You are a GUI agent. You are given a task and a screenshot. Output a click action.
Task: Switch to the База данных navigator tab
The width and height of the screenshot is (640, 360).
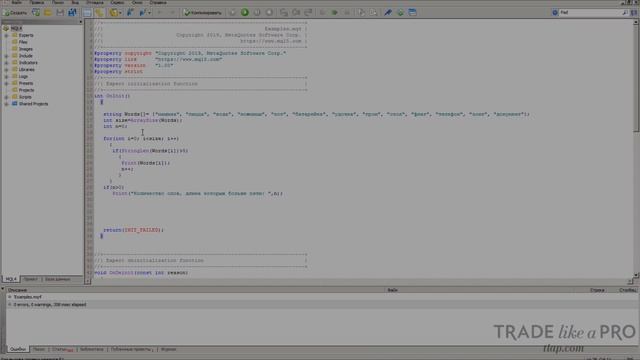(58, 279)
